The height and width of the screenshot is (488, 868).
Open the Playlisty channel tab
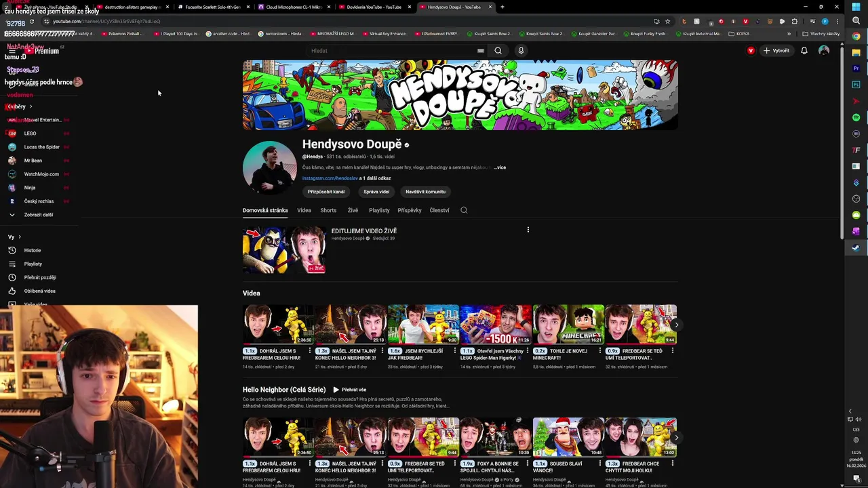pyautogui.click(x=379, y=210)
